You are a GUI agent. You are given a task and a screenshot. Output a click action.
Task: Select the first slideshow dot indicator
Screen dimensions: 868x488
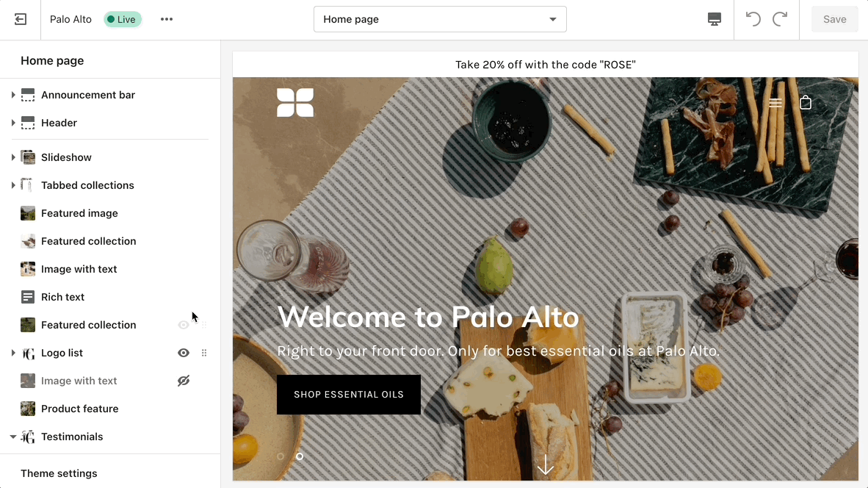pos(281,456)
